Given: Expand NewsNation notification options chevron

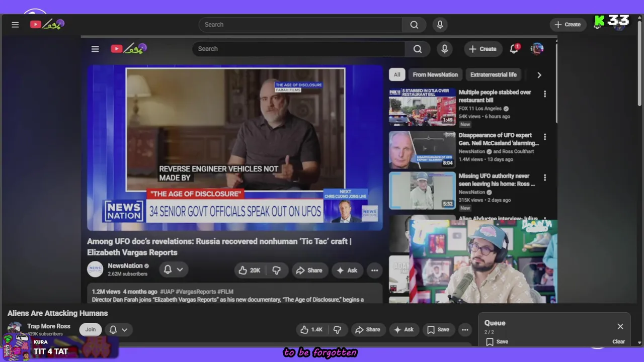Looking at the screenshot, I should [180, 270].
